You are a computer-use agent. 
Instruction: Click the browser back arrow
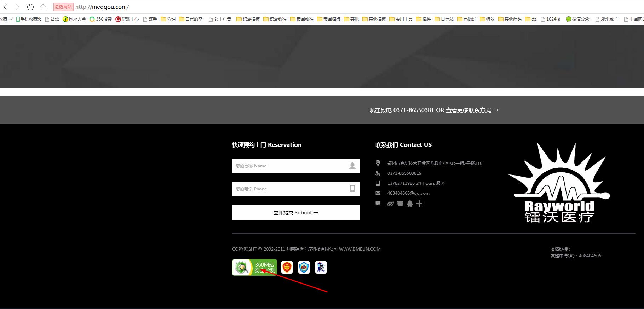[x=5, y=7]
